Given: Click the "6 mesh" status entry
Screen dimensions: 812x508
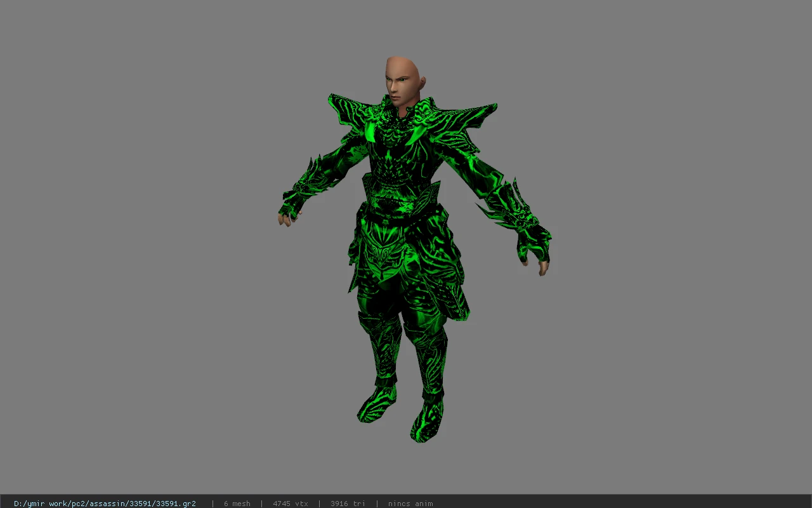Looking at the screenshot, I should (237, 504).
